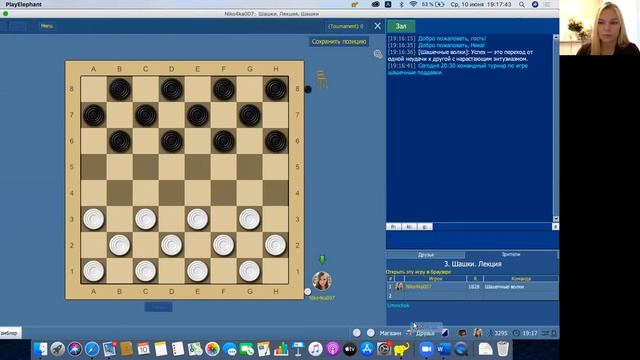Click the first round white icon in bottom bar

click(x=357, y=333)
